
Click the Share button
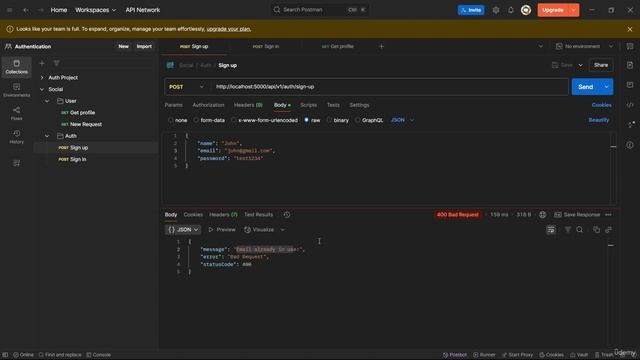[601, 65]
